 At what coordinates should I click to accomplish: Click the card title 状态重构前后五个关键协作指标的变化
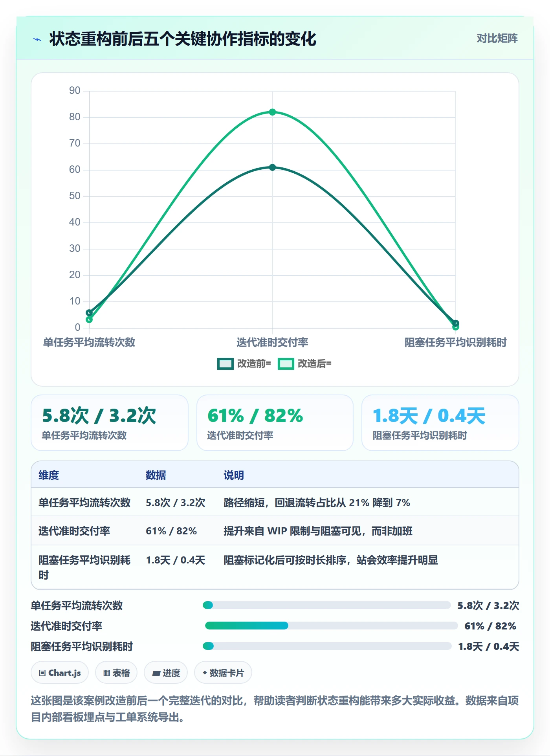[183, 39]
